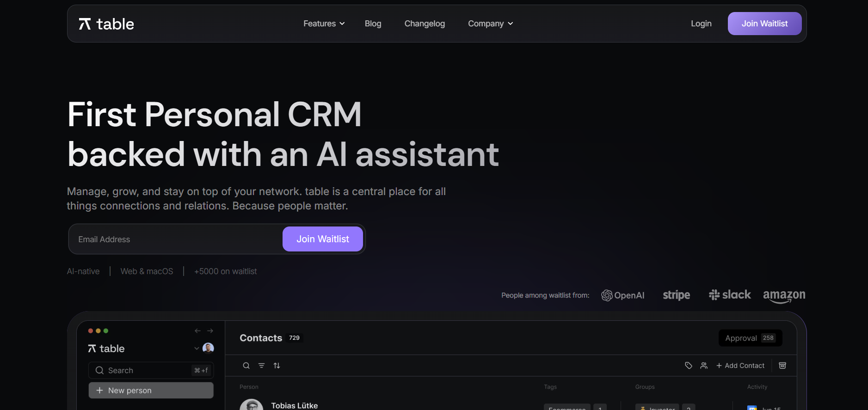Click the tag icon in contacts toolbar

coord(689,366)
